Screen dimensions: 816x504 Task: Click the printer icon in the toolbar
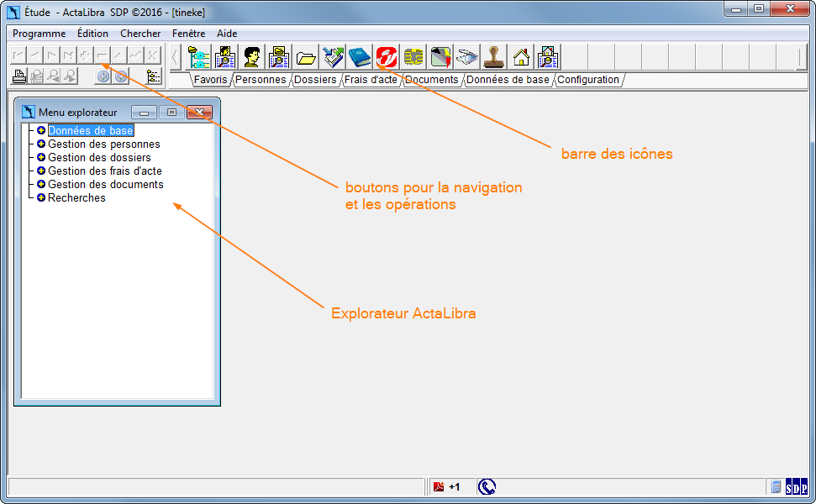tap(18, 76)
